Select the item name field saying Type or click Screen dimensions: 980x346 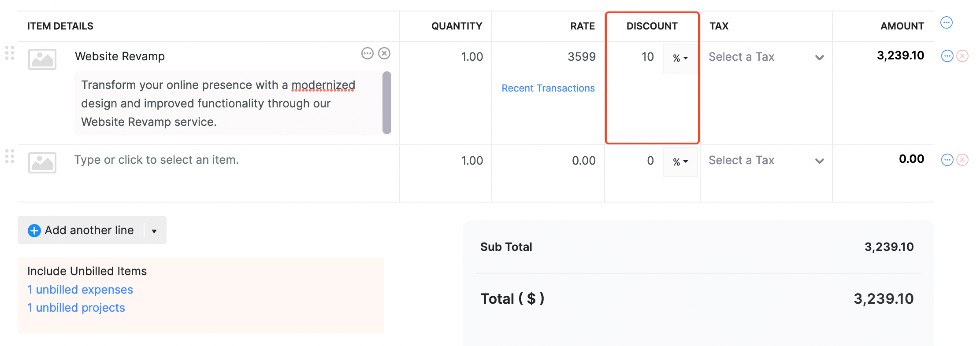click(156, 160)
